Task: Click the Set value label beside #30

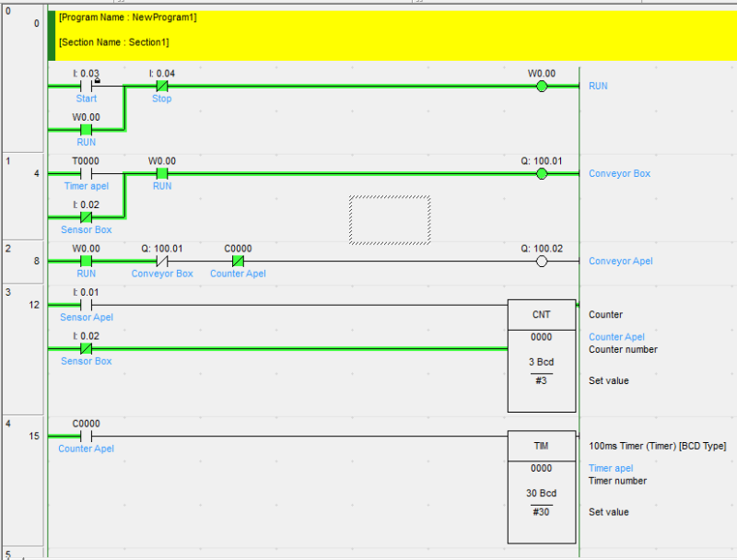Action: coord(608,512)
